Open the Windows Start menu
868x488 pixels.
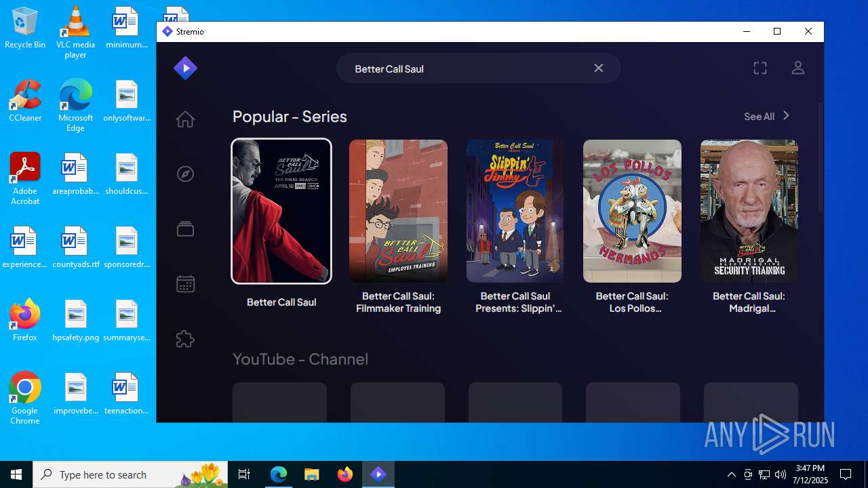coord(16,474)
